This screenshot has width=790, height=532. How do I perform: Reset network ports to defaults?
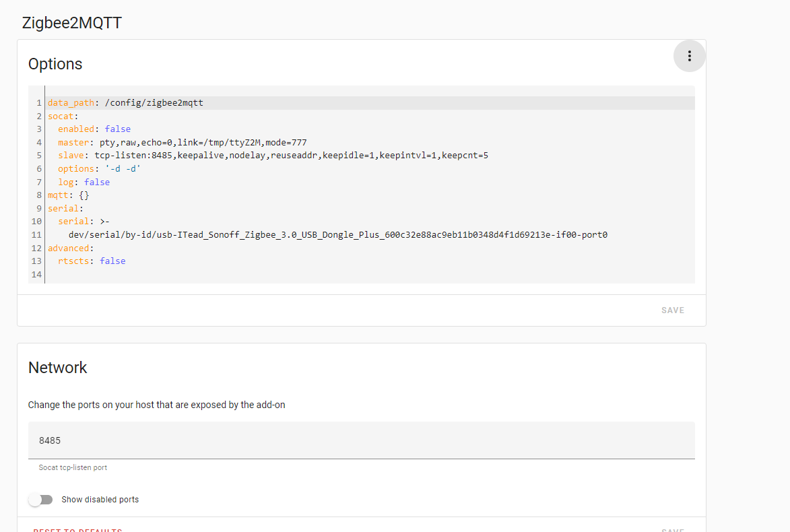point(77,530)
